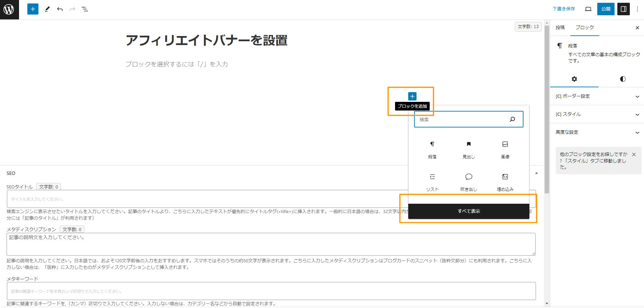
Task: Insert a 見出し heading block
Action: 468,150
